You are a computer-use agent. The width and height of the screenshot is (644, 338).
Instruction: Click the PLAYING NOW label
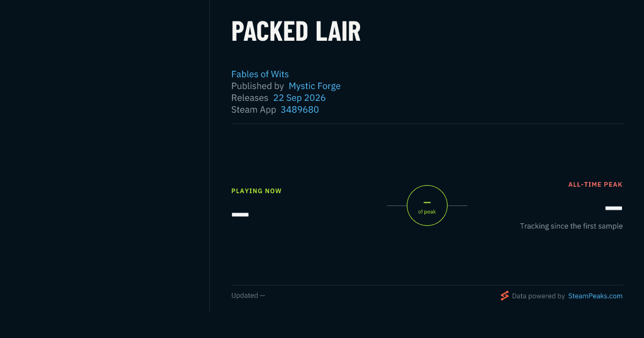click(257, 191)
